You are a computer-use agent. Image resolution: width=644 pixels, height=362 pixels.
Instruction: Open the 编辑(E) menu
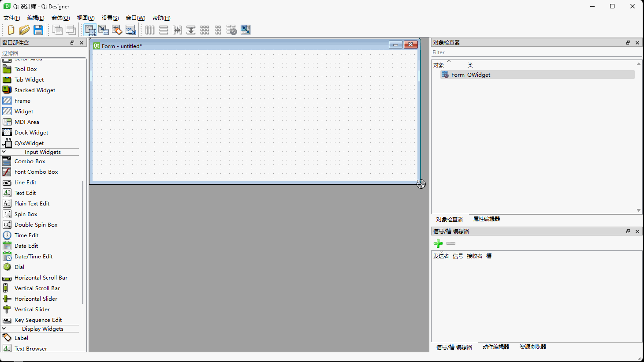(x=36, y=18)
